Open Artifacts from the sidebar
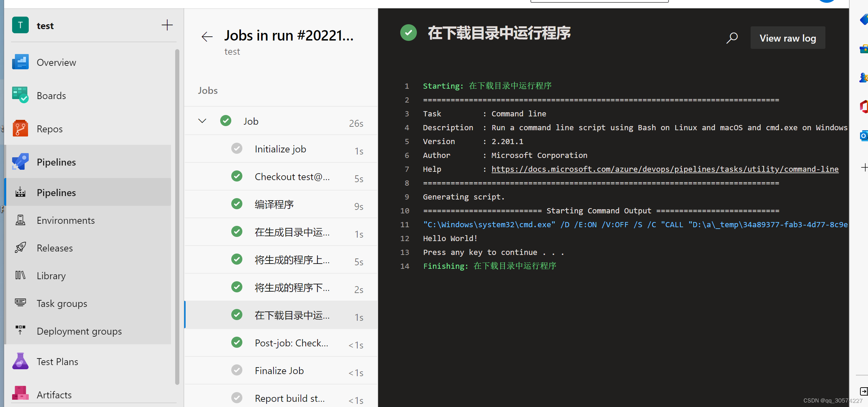868x407 pixels. tap(54, 395)
